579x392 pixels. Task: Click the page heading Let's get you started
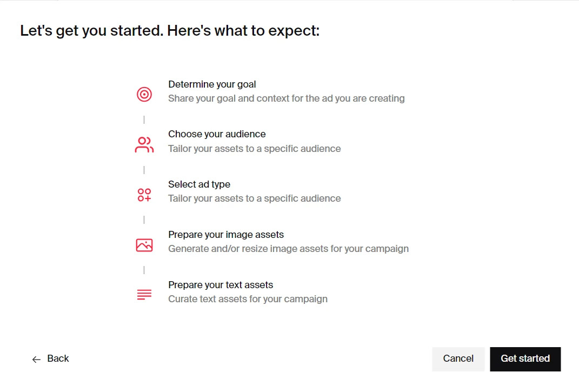169,30
